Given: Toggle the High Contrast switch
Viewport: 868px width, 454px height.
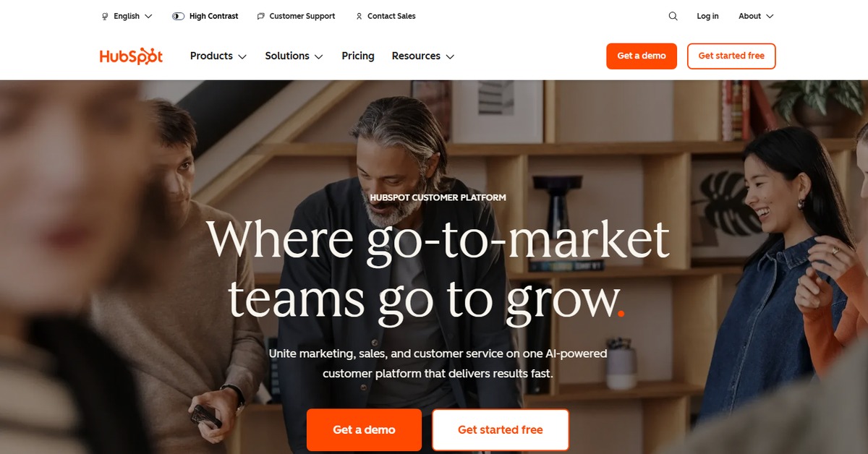Looking at the screenshot, I should 178,16.
